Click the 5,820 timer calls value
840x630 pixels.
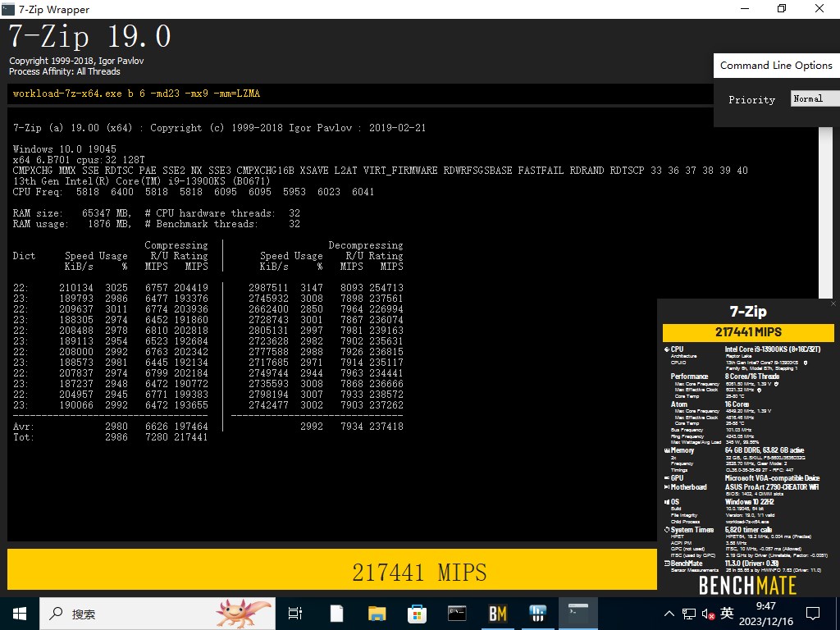748,530
